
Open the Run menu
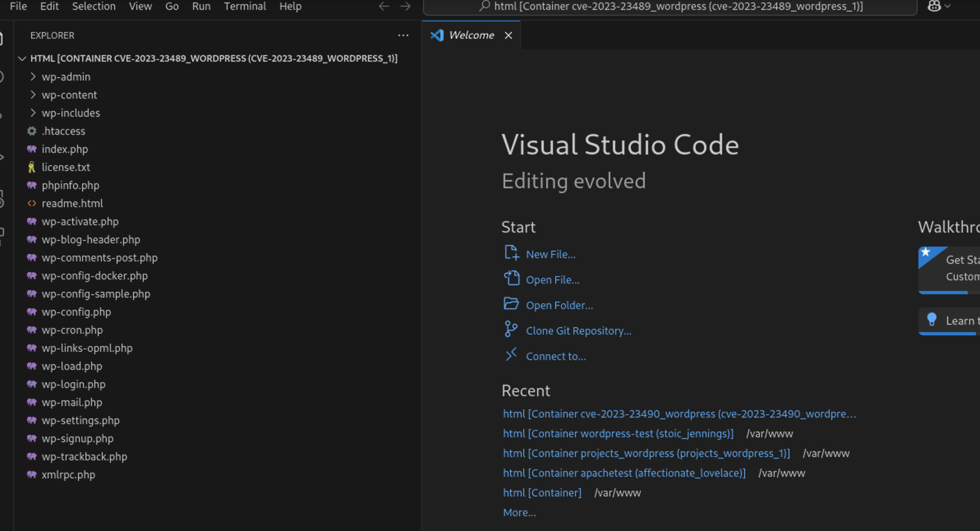coord(201,7)
